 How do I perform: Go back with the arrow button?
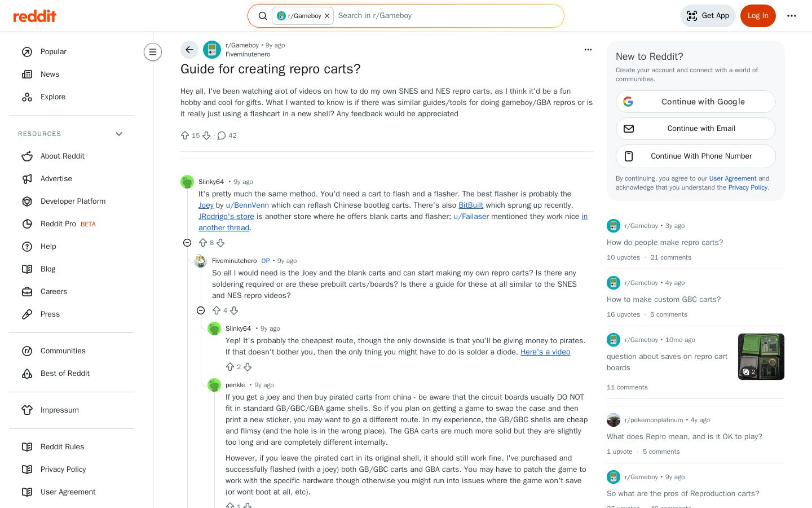pos(189,50)
